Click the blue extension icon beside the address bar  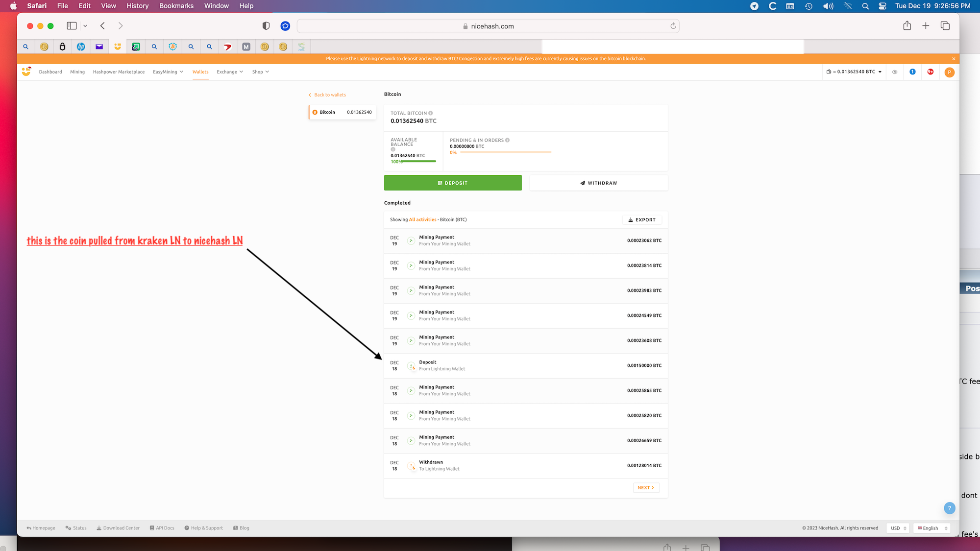(285, 26)
